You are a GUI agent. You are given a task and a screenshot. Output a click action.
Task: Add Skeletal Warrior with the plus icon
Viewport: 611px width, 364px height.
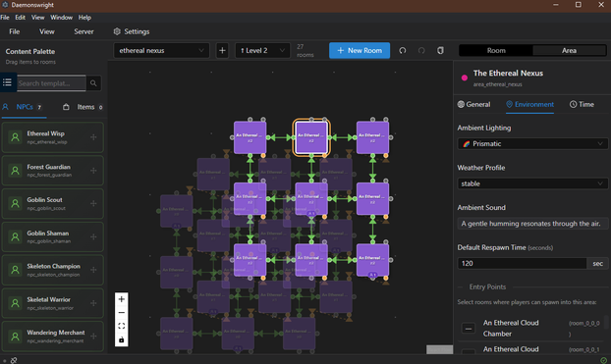point(93,303)
